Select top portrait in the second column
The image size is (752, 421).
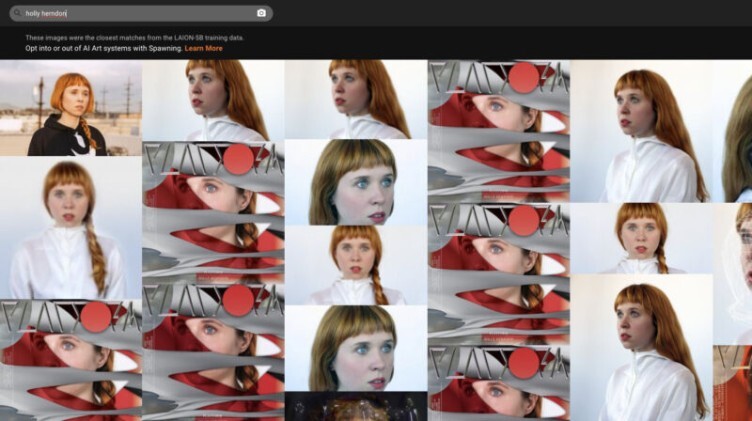pyautogui.click(x=213, y=100)
